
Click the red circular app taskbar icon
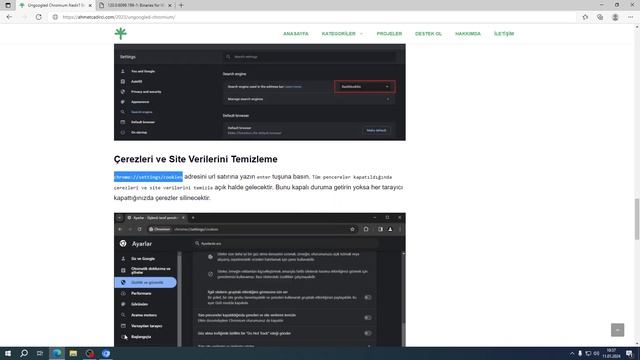pos(89,353)
